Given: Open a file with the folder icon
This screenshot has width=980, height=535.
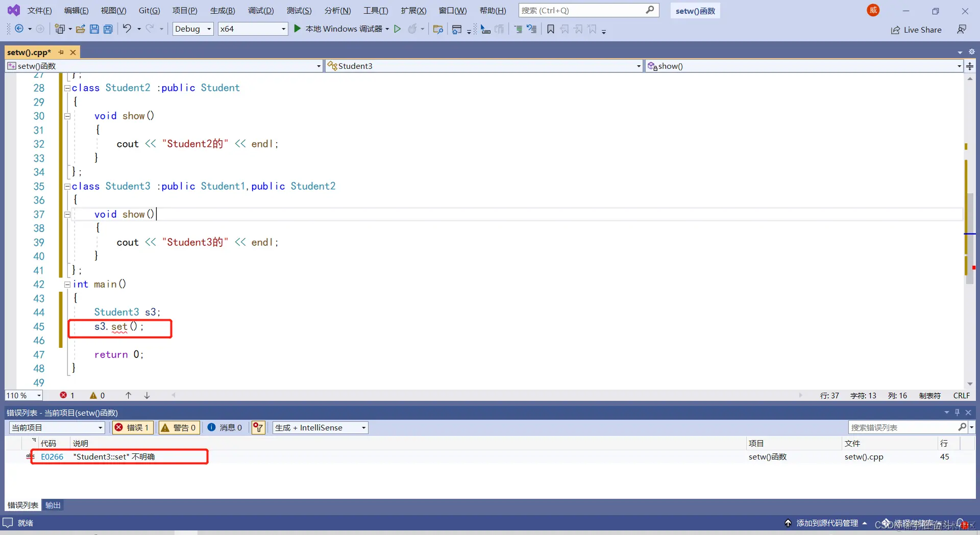Looking at the screenshot, I should (x=81, y=29).
